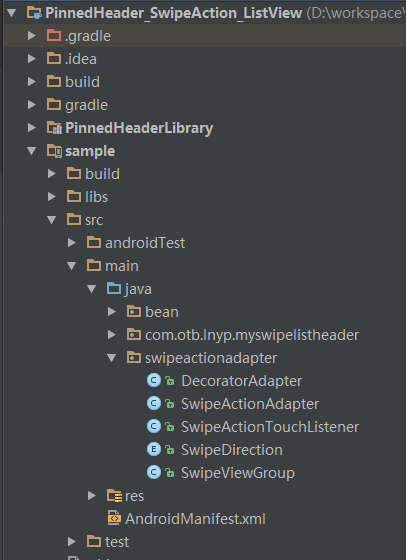This screenshot has height=560, width=406.
Task: Select the SwipeActionTouchListener class
Action: tap(270, 427)
